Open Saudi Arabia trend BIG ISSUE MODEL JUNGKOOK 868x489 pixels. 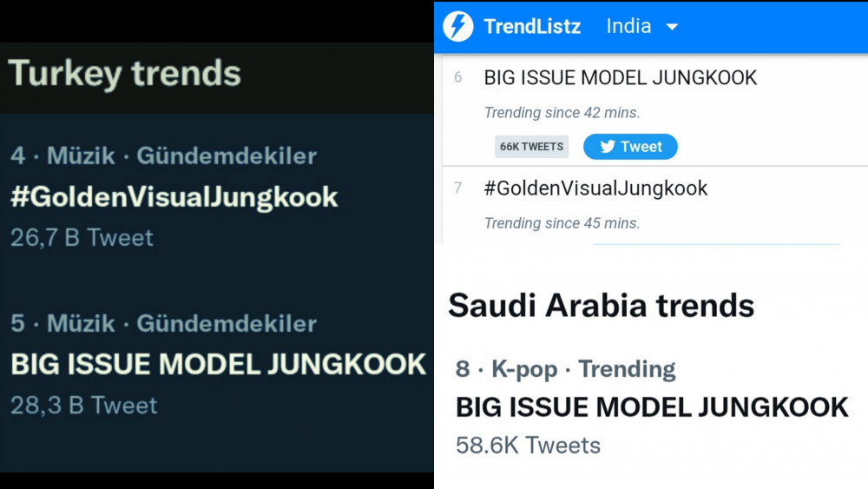[652, 407]
